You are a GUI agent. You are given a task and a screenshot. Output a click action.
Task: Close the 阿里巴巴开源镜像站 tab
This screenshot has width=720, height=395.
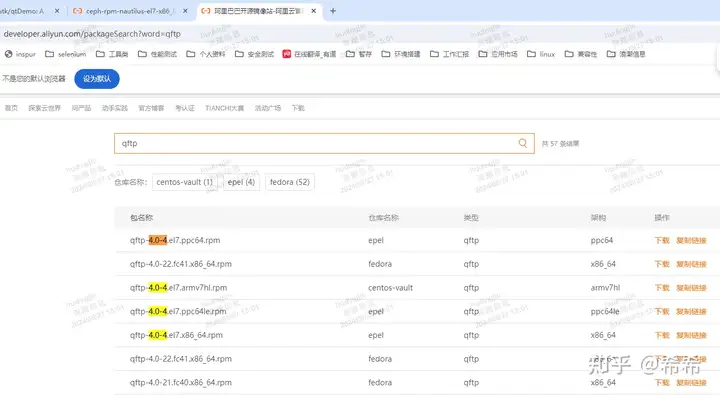(314, 11)
